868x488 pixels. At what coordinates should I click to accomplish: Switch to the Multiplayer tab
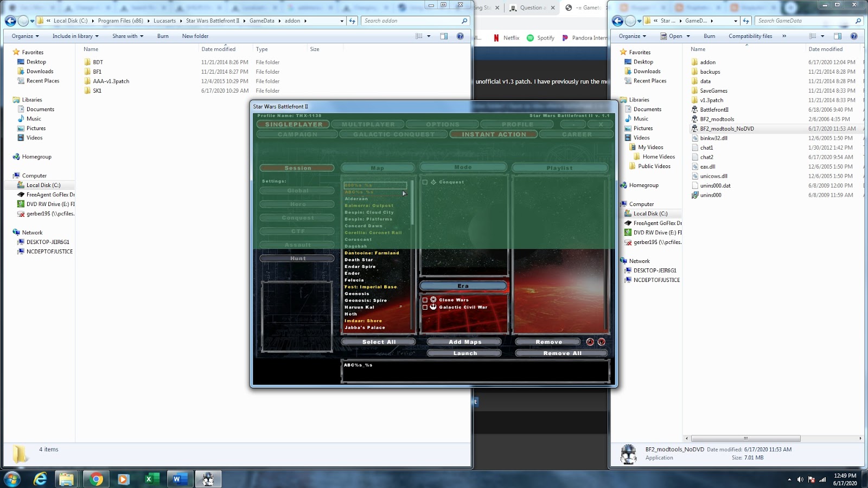pyautogui.click(x=368, y=124)
